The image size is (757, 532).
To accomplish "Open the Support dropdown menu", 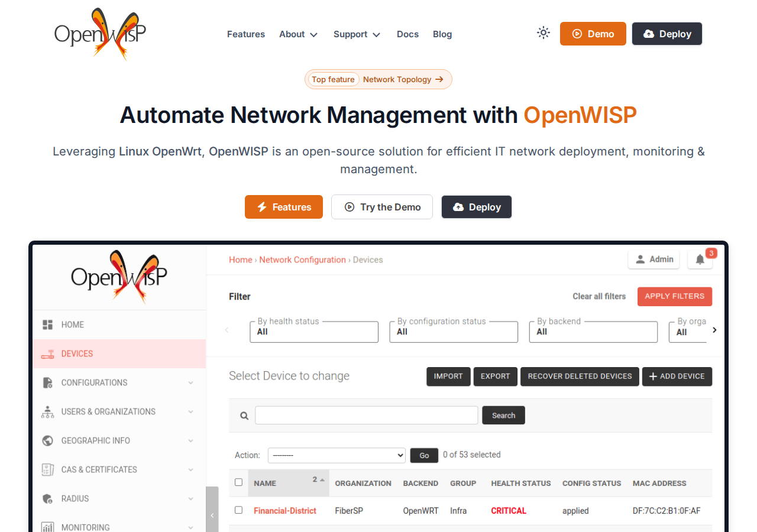I will coord(357,34).
